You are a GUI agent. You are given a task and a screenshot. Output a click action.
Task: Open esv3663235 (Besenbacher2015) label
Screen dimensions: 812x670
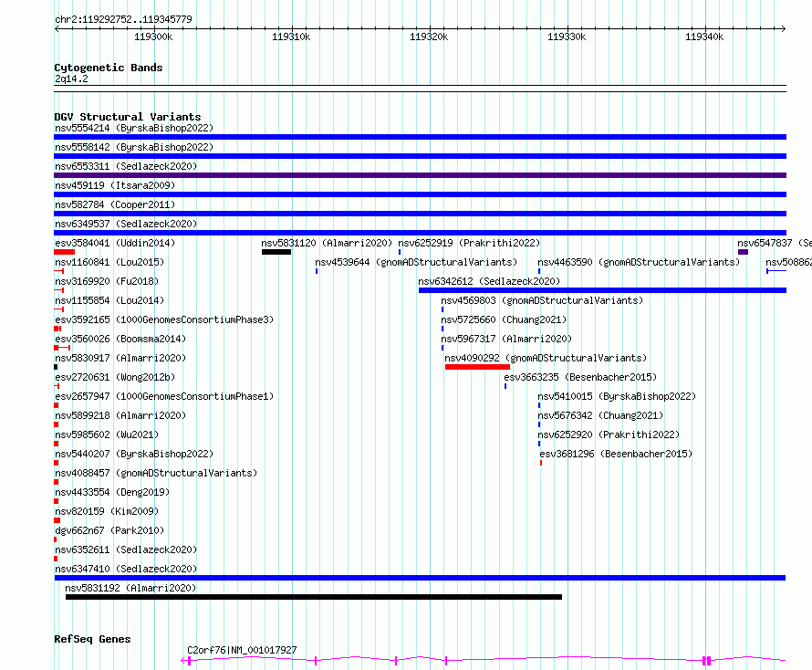pyautogui.click(x=580, y=377)
